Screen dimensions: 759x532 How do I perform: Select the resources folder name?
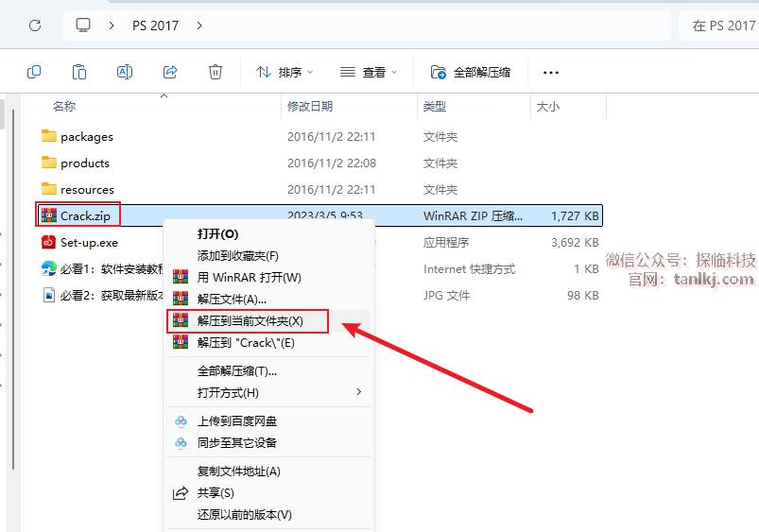[87, 190]
